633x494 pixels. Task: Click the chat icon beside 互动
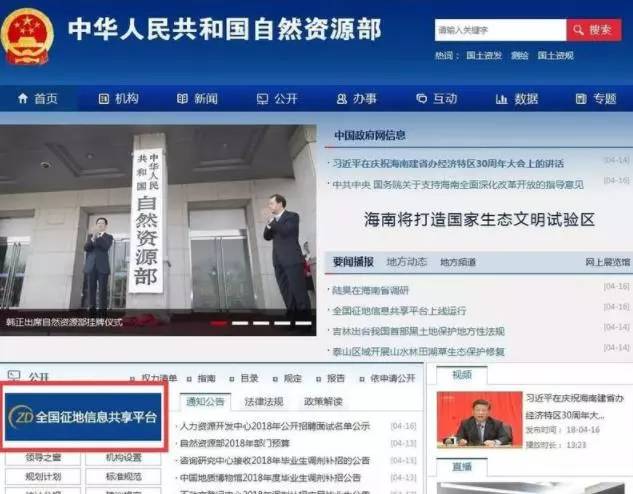421,98
